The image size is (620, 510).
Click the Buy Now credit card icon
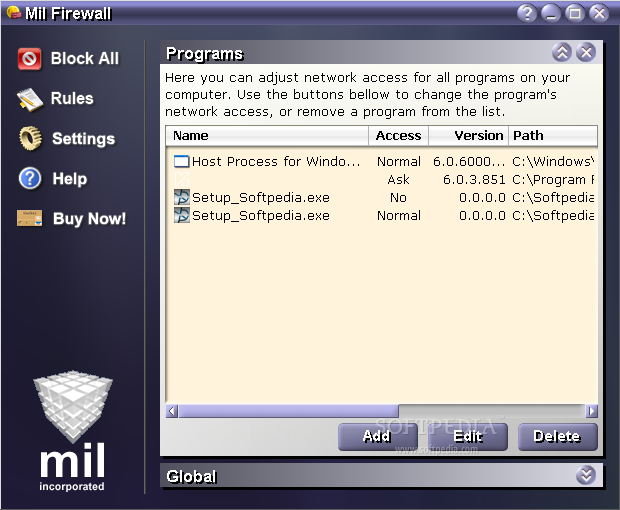tap(30, 218)
